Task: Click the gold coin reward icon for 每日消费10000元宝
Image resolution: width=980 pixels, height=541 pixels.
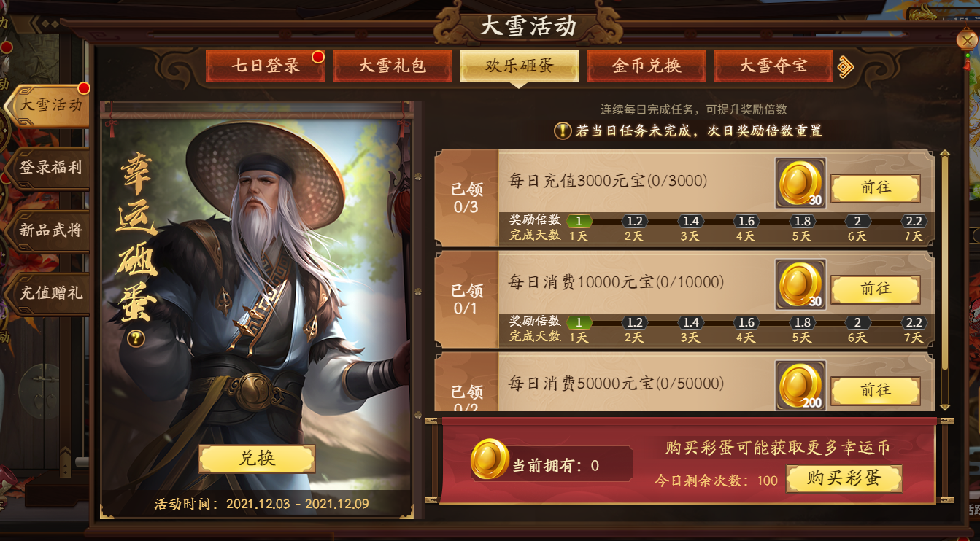Action: pyautogui.click(x=800, y=284)
